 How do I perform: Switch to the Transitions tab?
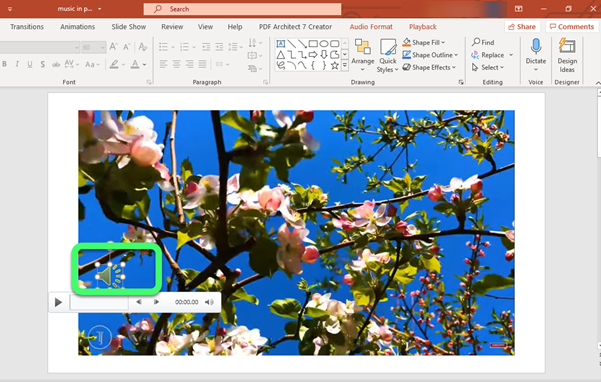(27, 27)
